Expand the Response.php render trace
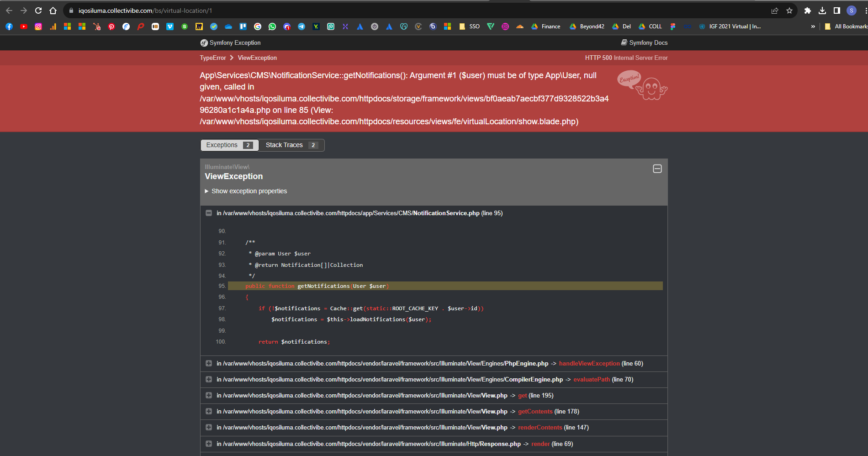The height and width of the screenshot is (456, 868). (x=209, y=444)
